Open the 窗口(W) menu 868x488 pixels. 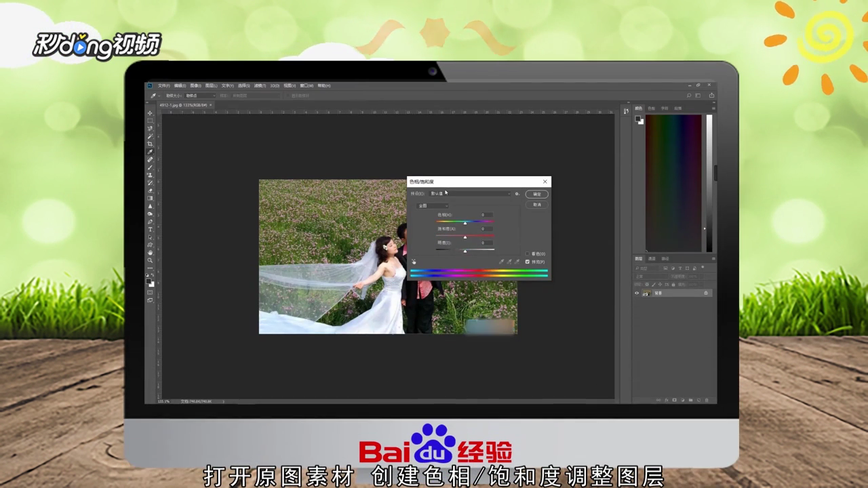click(307, 85)
